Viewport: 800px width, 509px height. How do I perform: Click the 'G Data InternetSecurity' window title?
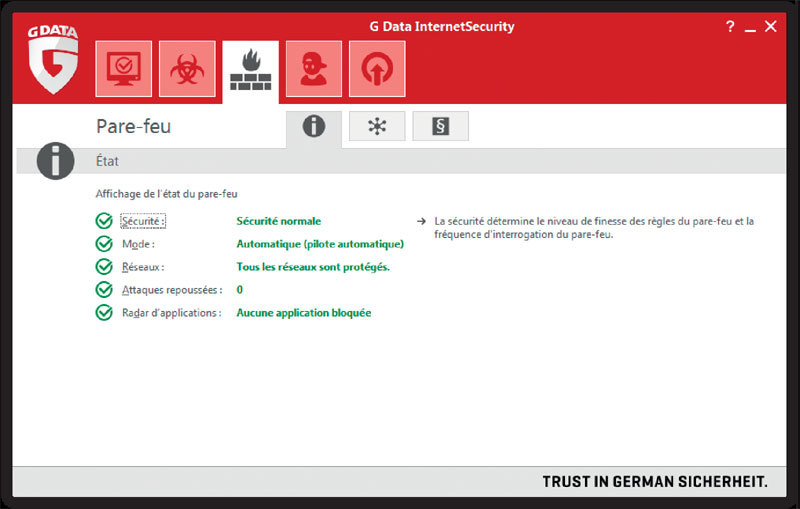tap(442, 27)
